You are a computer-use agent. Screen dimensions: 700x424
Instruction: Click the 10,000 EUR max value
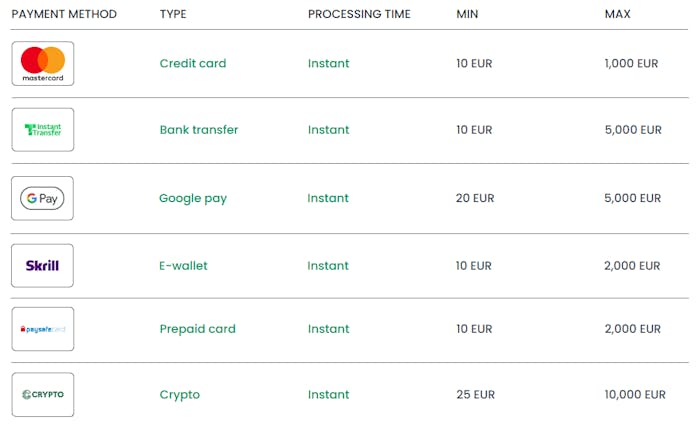pos(635,395)
